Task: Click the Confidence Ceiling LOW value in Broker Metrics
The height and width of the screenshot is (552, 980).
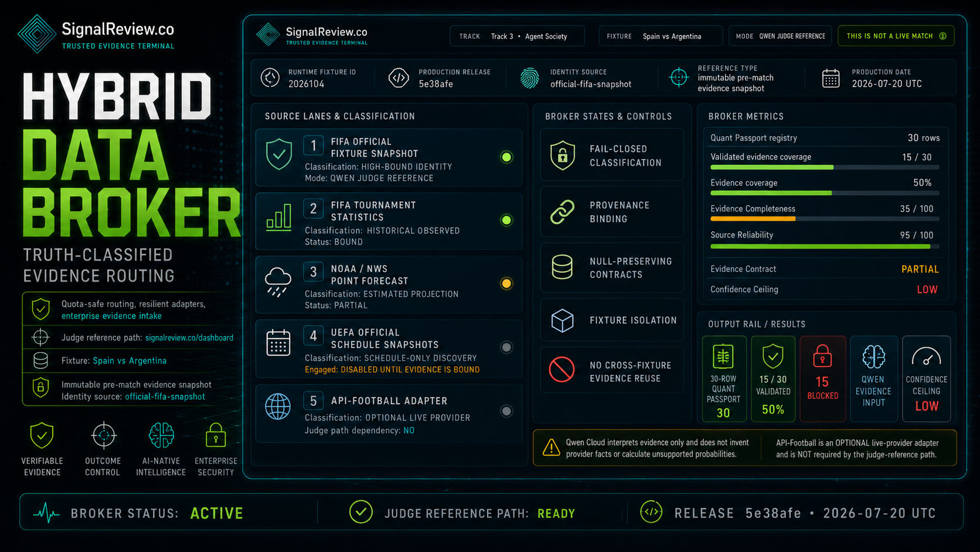Action: click(x=927, y=289)
